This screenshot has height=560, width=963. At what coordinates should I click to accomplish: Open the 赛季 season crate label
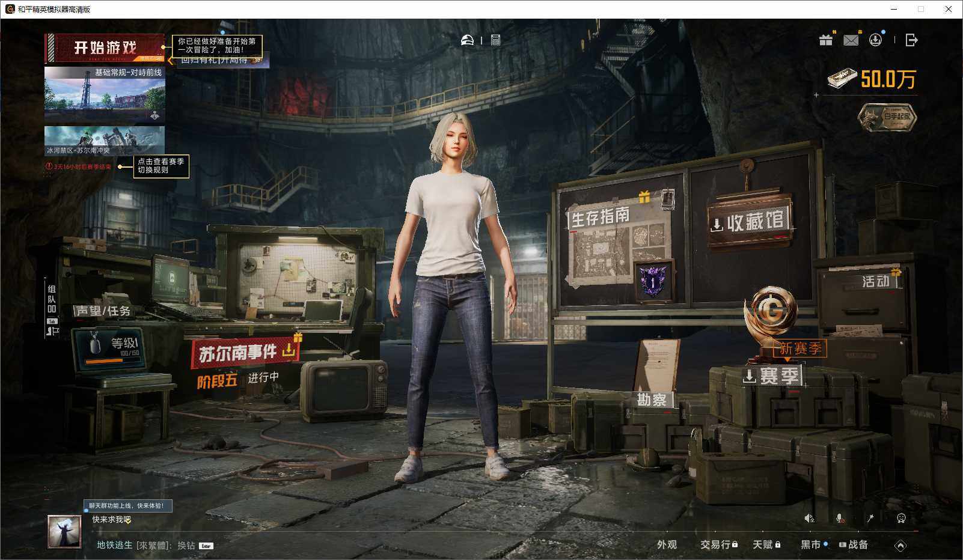coord(772,377)
